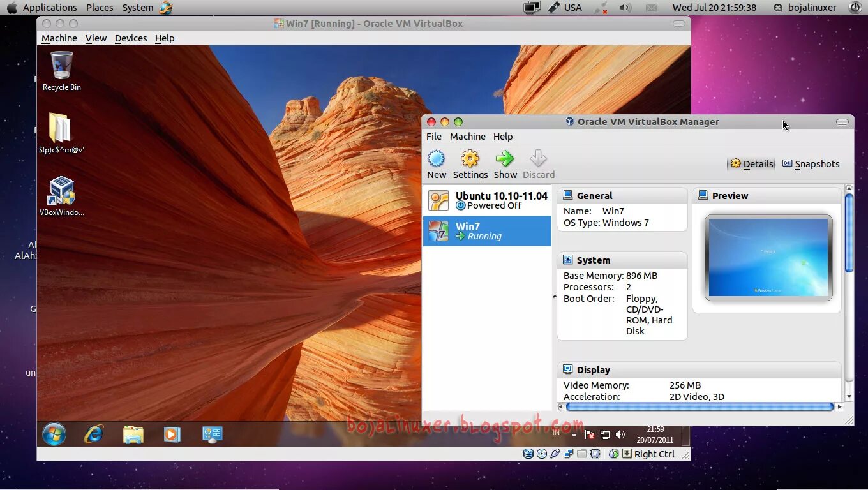Click the top panel date and time
This screenshot has height=490, width=868.
coord(714,8)
